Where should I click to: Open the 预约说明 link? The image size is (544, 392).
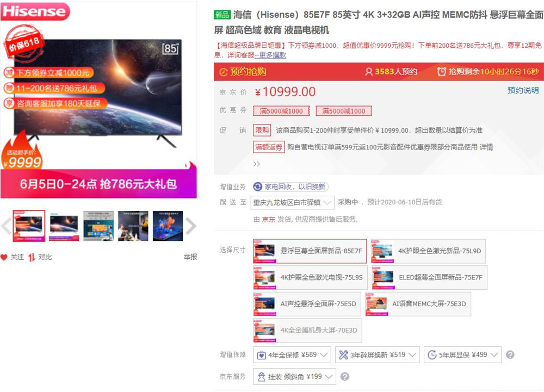pos(523,90)
